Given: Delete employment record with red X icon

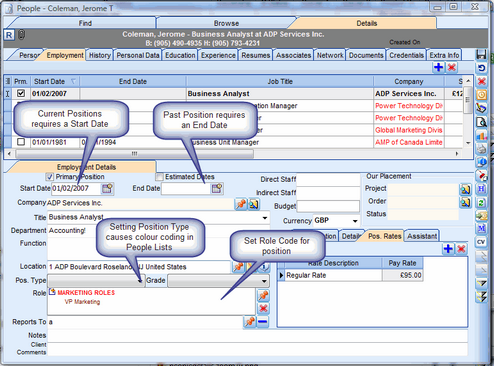Looking at the screenshot, I should 452,67.
